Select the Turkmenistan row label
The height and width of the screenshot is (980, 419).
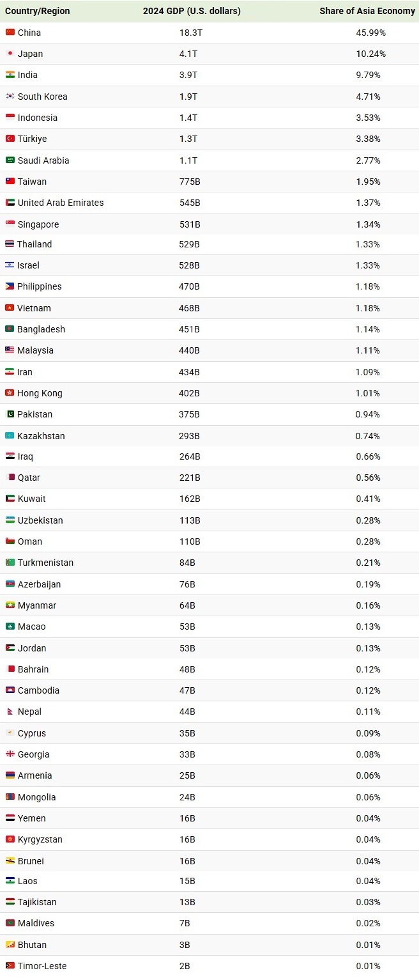pos(45,563)
